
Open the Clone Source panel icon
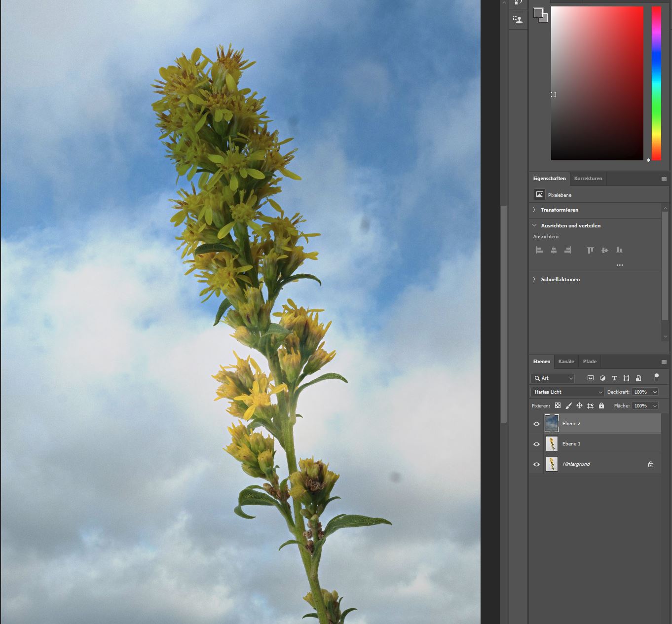[x=518, y=20]
